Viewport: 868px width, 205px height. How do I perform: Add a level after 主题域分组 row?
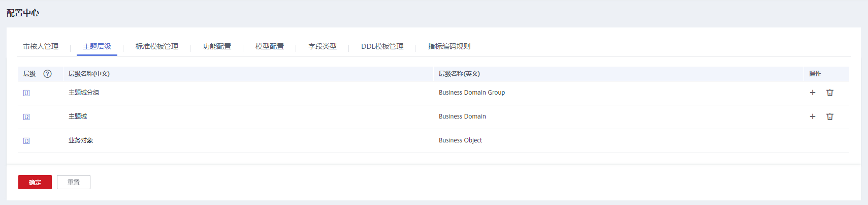point(812,93)
